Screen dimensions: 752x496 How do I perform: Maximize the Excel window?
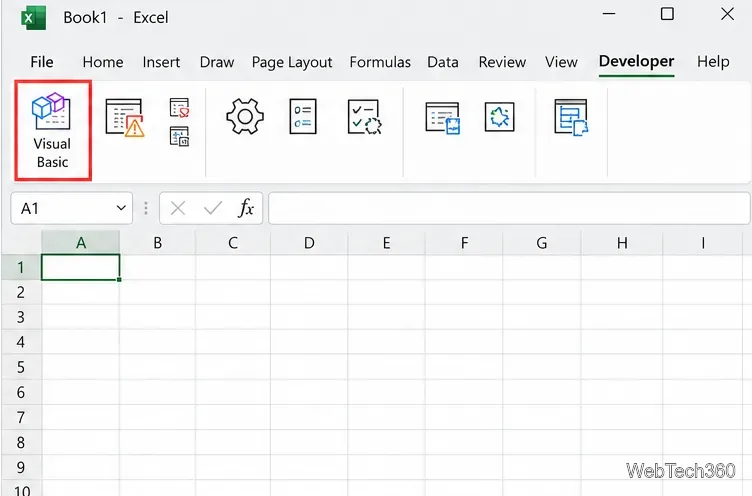pyautogui.click(x=667, y=14)
